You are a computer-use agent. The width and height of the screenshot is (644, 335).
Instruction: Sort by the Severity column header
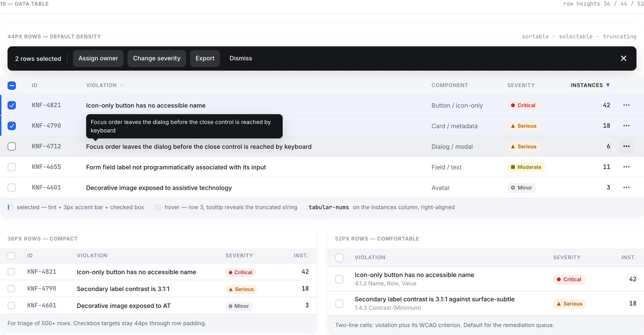(x=521, y=85)
